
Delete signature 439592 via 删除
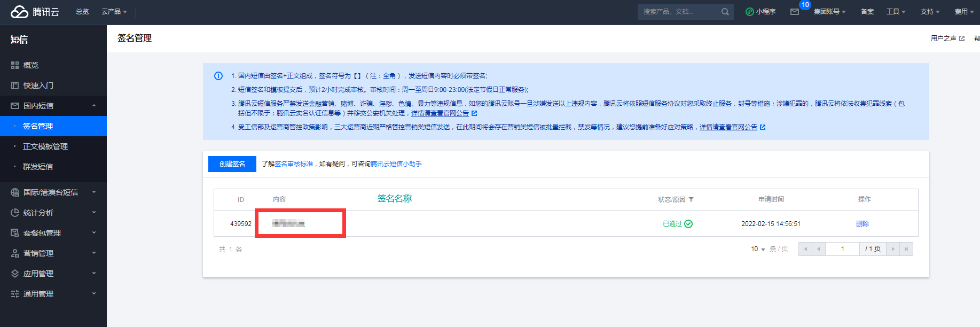pyautogui.click(x=863, y=224)
